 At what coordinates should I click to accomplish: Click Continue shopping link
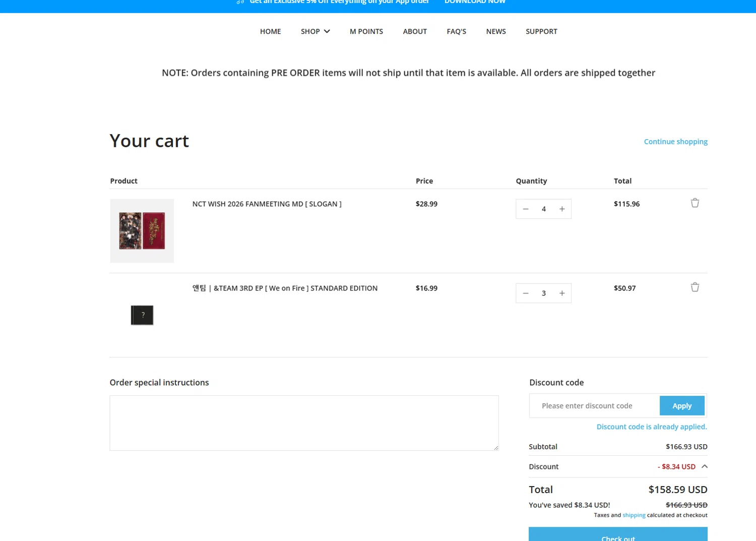675,142
